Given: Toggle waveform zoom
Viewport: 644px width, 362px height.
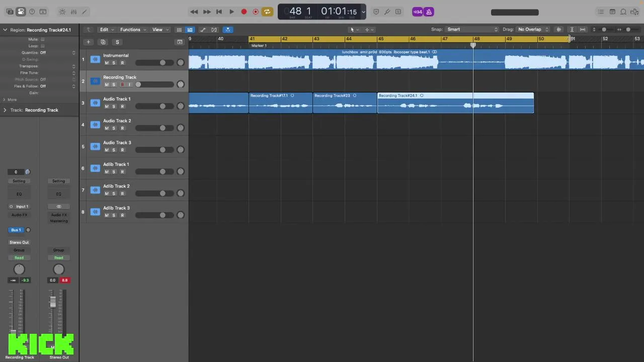Looking at the screenshot, I should pos(559,30).
